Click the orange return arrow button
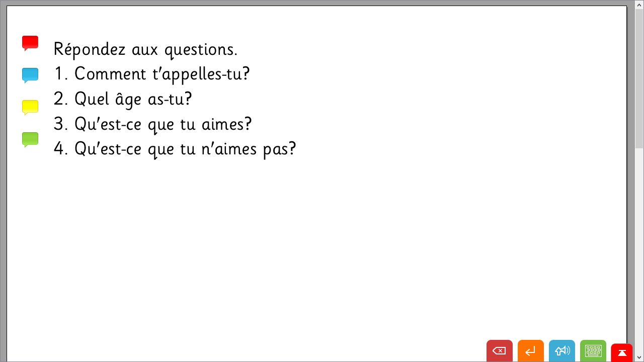The width and height of the screenshot is (644, 362). 531,351
